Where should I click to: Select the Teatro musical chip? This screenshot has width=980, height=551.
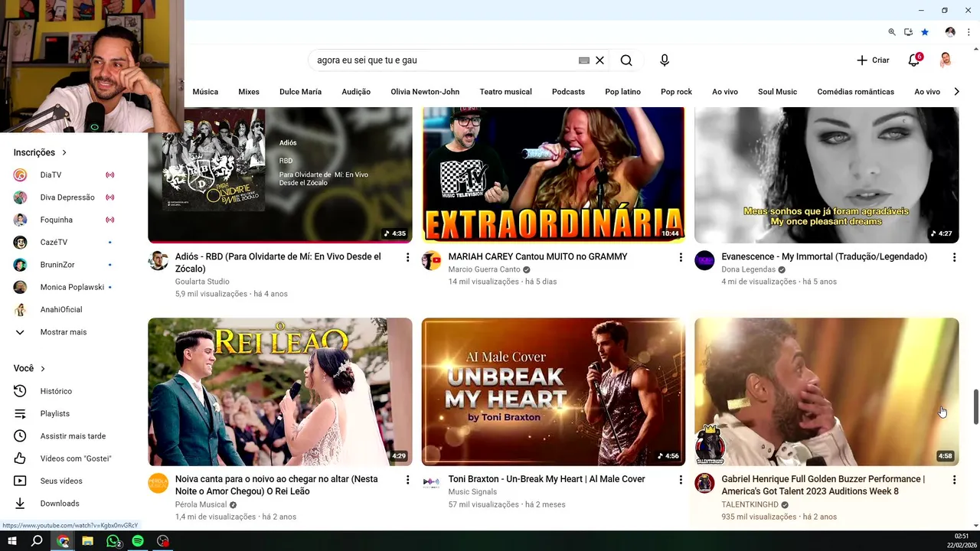pos(505,92)
